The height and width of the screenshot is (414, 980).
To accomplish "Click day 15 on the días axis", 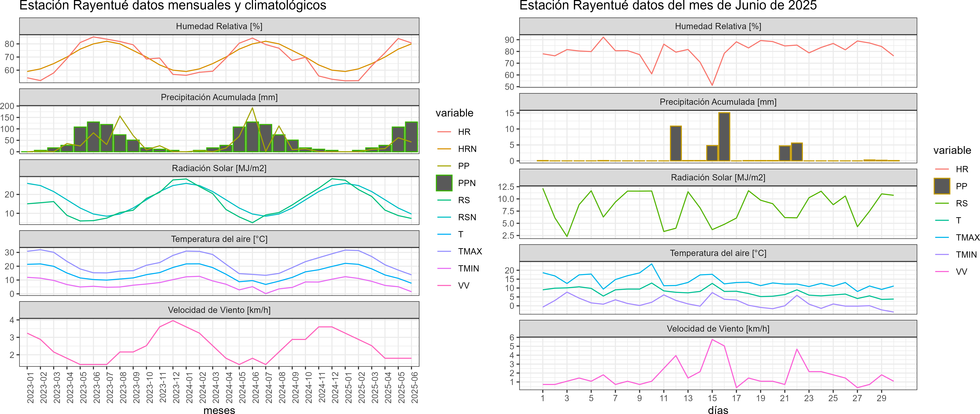I will click(712, 398).
